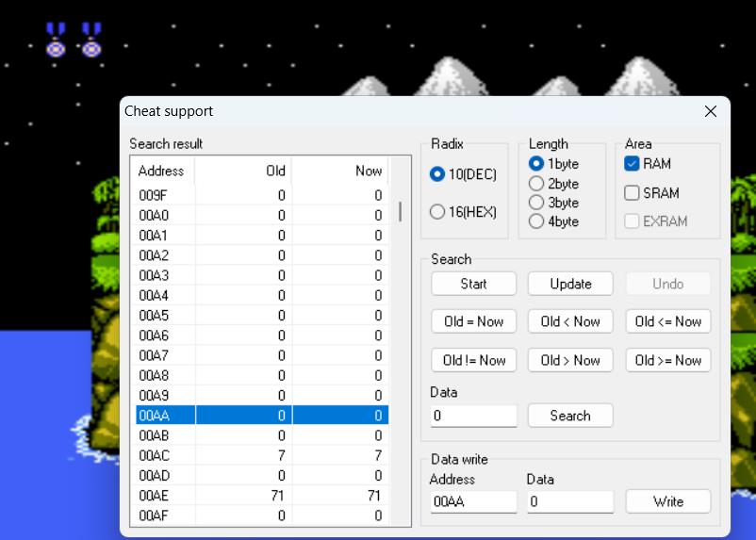Choose 2byte length
This screenshot has width=756, height=540.
[x=553, y=184]
